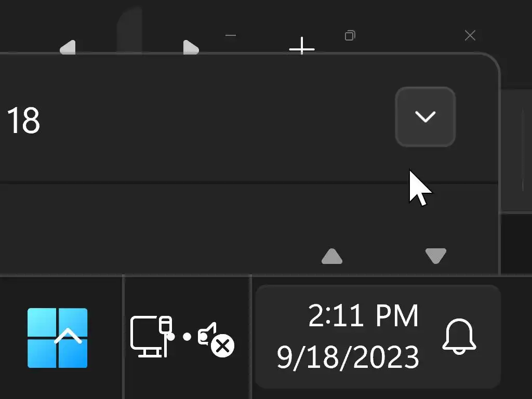Click the Windows Start logo

pos(57,338)
